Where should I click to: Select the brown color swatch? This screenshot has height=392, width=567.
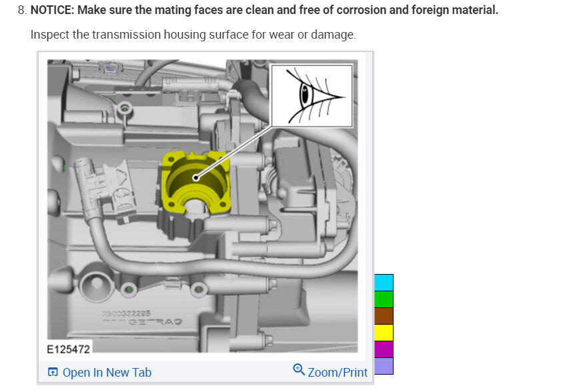tap(384, 316)
